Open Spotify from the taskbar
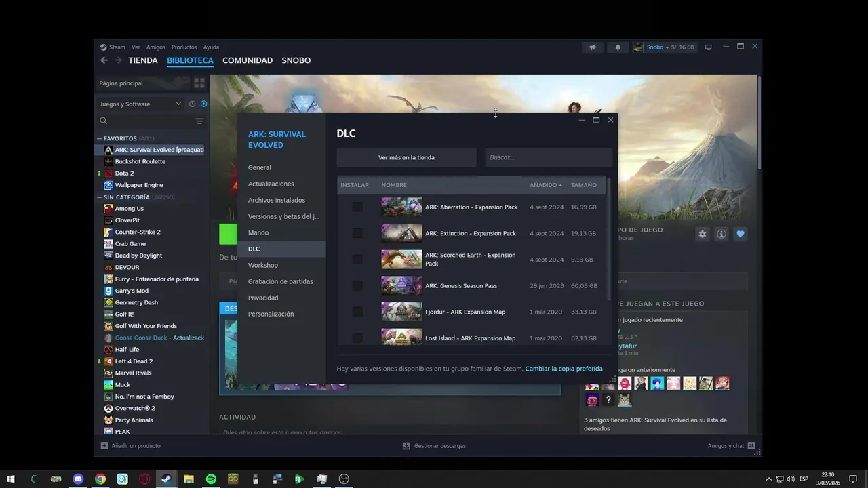This screenshot has height=488, width=868. pos(211,479)
